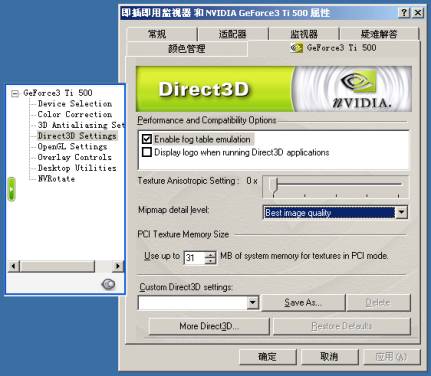The image size is (431, 376).
Task: Click tree panel scrollbar right arrow
Action: (118, 266)
